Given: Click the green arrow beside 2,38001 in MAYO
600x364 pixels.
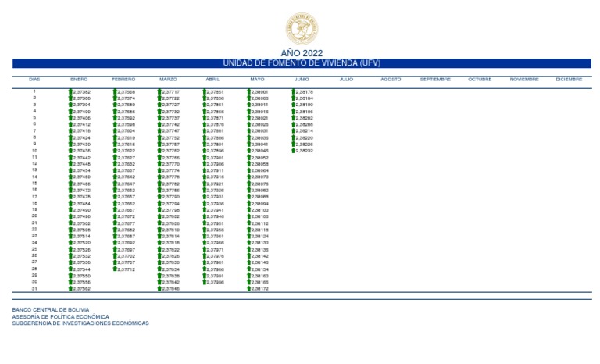Looking at the screenshot, I should [x=249, y=91].
